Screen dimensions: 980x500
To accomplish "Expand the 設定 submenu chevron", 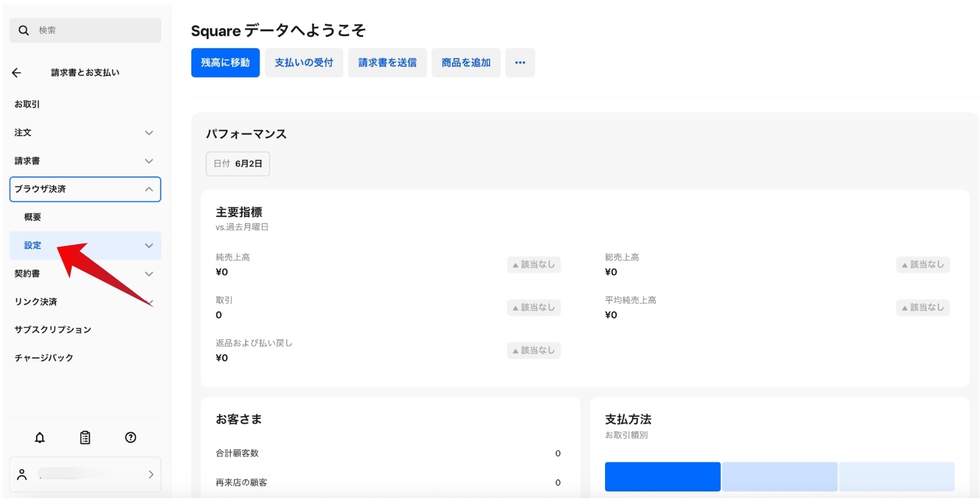I will point(149,245).
